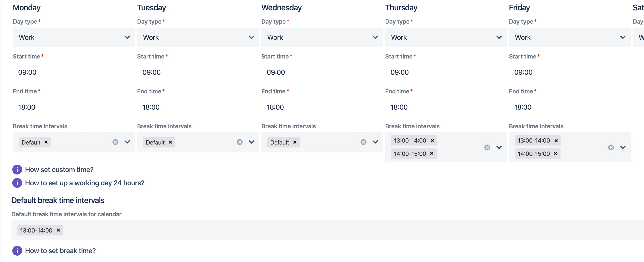
Task: Click info icon beside 24 hours working day help
Action: (x=17, y=183)
